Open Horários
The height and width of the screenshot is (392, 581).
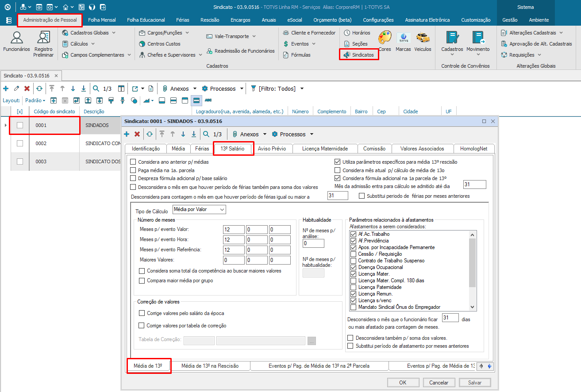[357, 33]
